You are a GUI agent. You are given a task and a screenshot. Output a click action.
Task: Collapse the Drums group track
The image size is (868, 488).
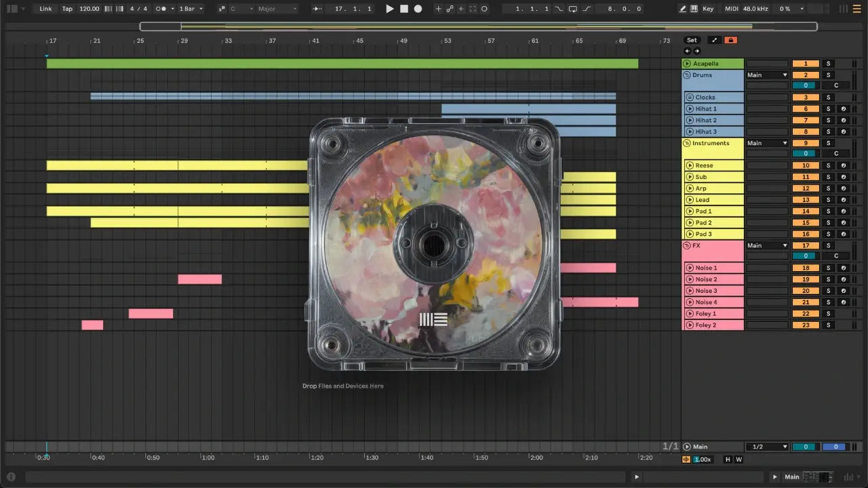[686, 75]
